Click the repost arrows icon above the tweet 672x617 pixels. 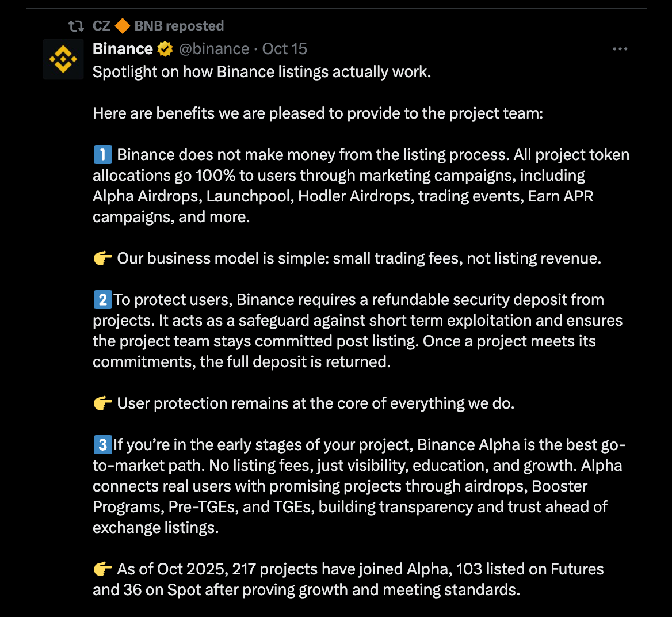(76, 26)
